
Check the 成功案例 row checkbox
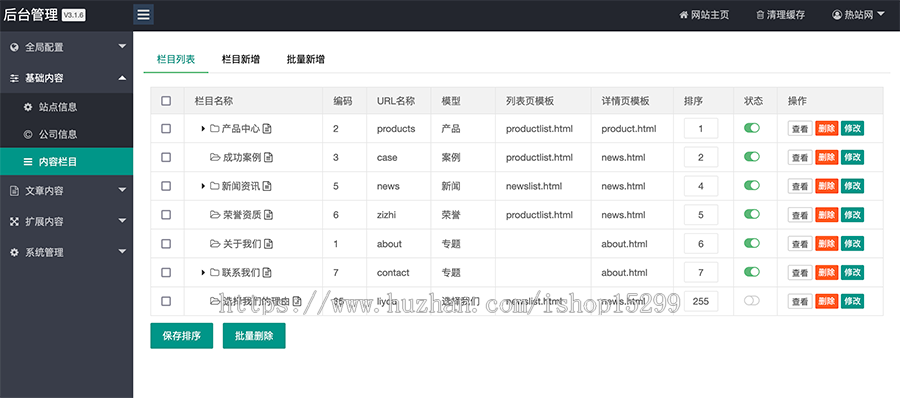pyautogui.click(x=166, y=157)
